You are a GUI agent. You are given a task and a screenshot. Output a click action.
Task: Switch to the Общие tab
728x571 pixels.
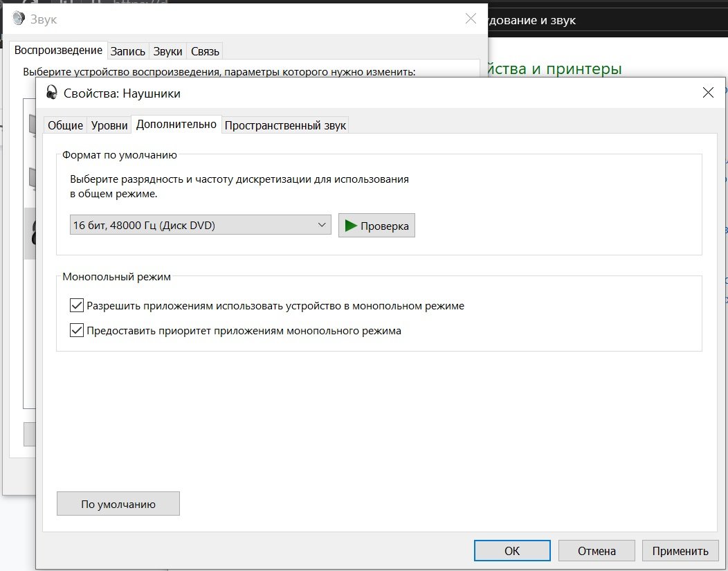[65, 125]
